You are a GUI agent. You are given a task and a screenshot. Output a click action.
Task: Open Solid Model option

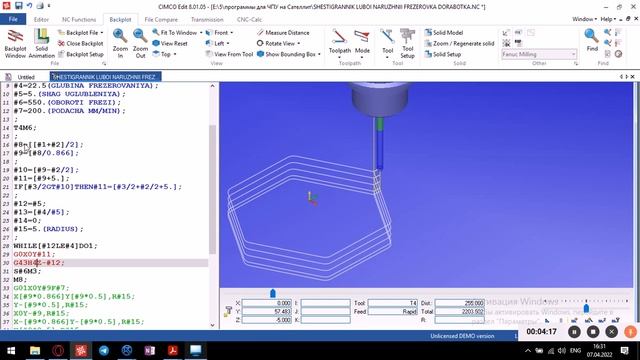point(444,32)
